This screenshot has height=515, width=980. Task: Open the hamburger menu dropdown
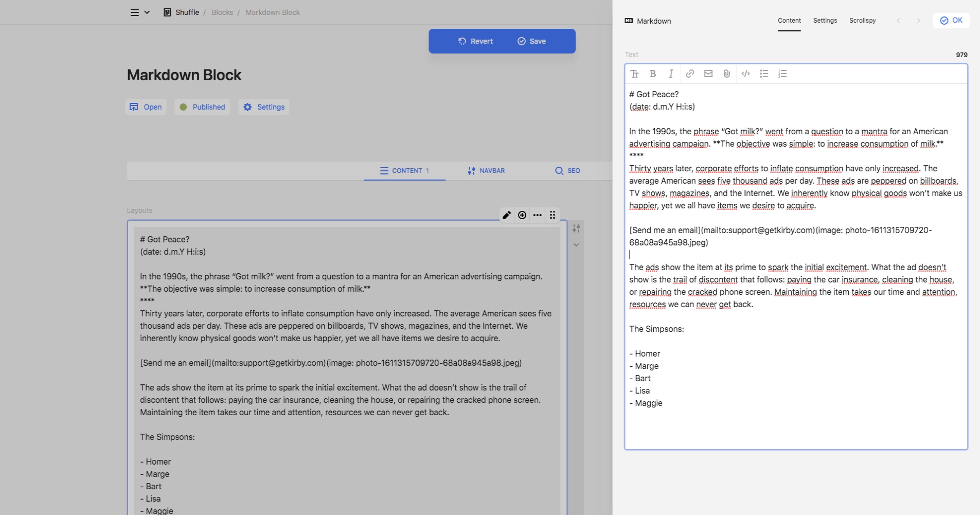pos(139,12)
